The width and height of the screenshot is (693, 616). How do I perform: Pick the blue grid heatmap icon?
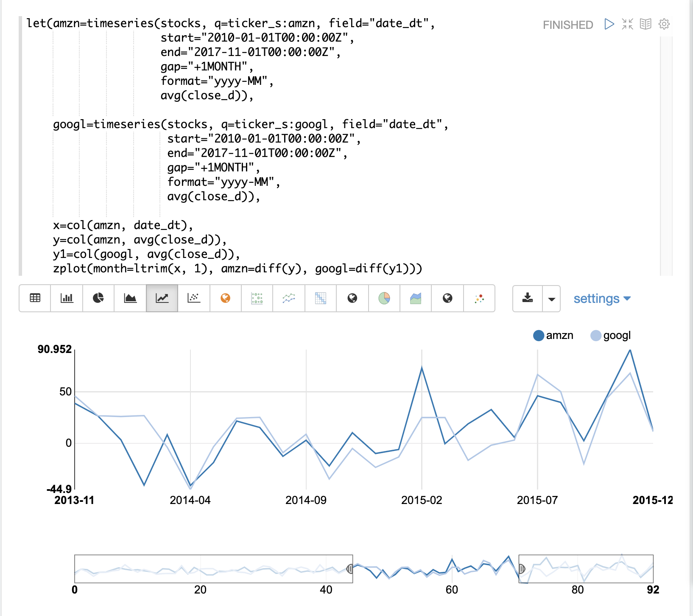tap(321, 298)
